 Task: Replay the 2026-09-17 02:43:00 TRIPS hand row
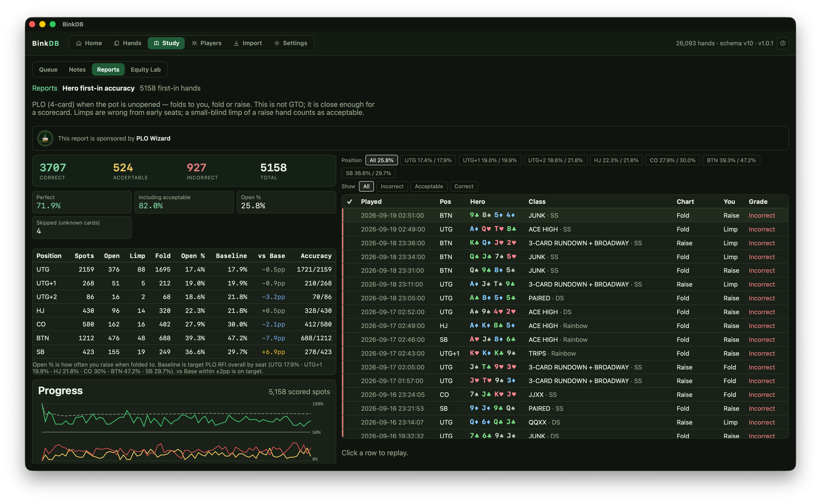point(565,353)
